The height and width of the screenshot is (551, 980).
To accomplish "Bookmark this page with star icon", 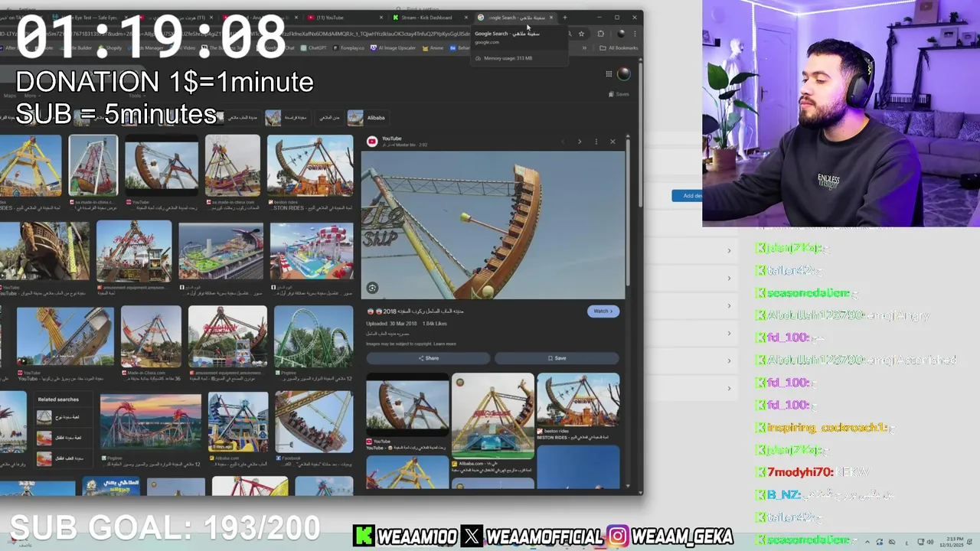I will click(581, 34).
